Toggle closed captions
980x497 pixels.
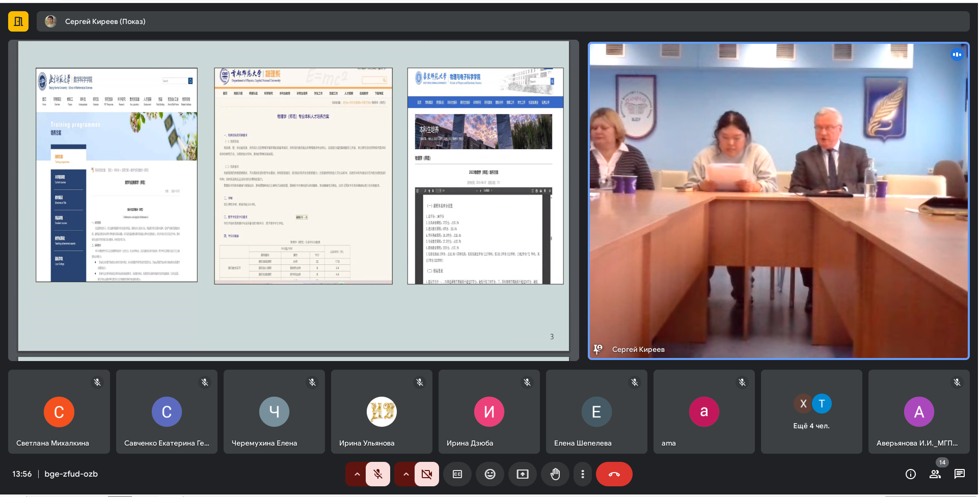tap(457, 474)
